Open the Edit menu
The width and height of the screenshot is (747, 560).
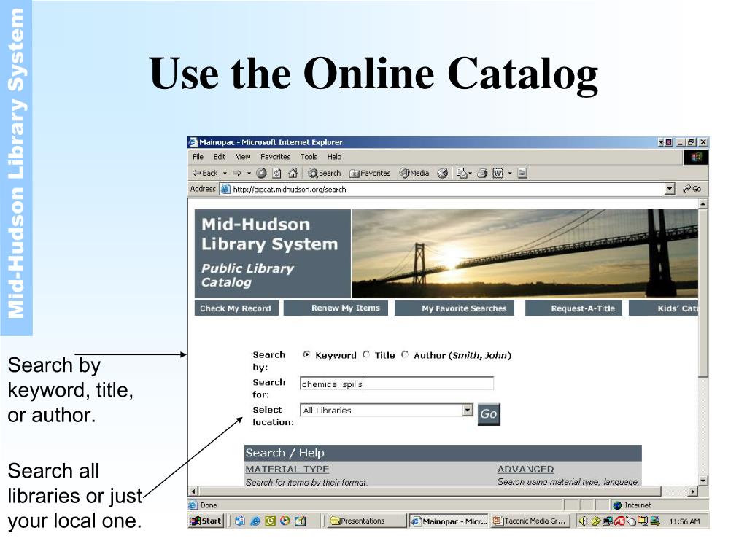pyautogui.click(x=219, y=157)
